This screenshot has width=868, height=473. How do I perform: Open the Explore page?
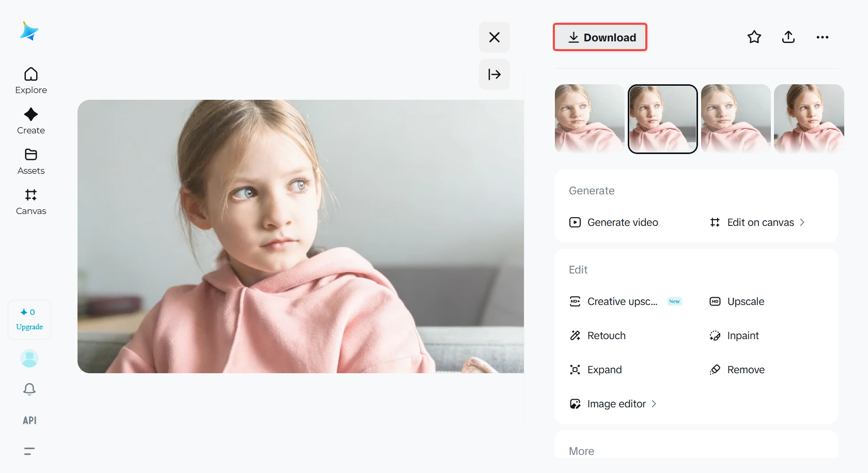(x=31, y=81)
